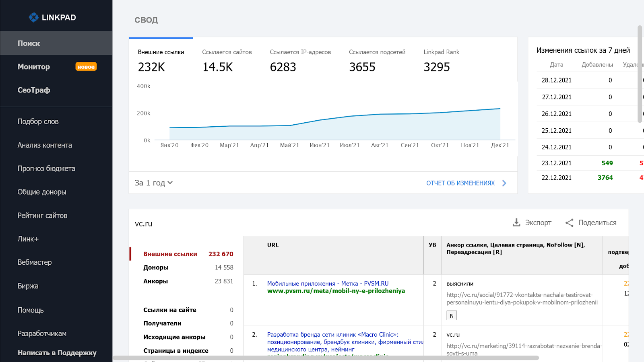
Task: Select the Внешние ссылки metric tab
Action: click(x=161, y=60)
